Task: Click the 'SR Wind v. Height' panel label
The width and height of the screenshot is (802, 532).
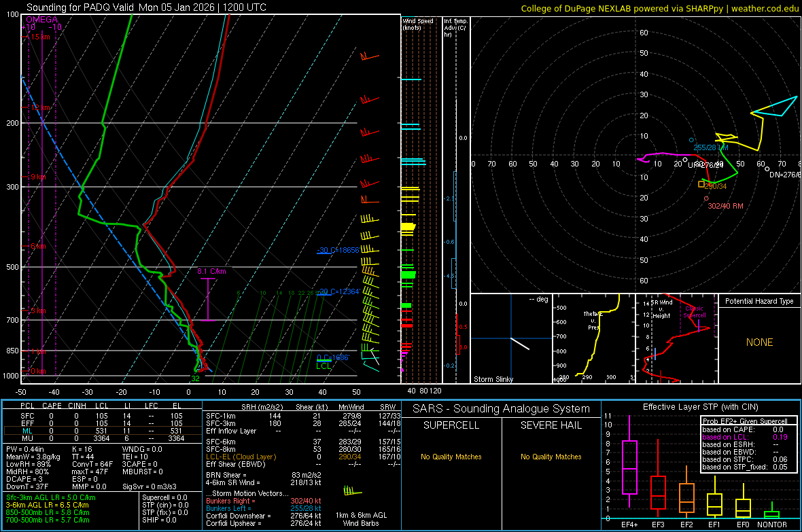Action: [x=663, y=309]
